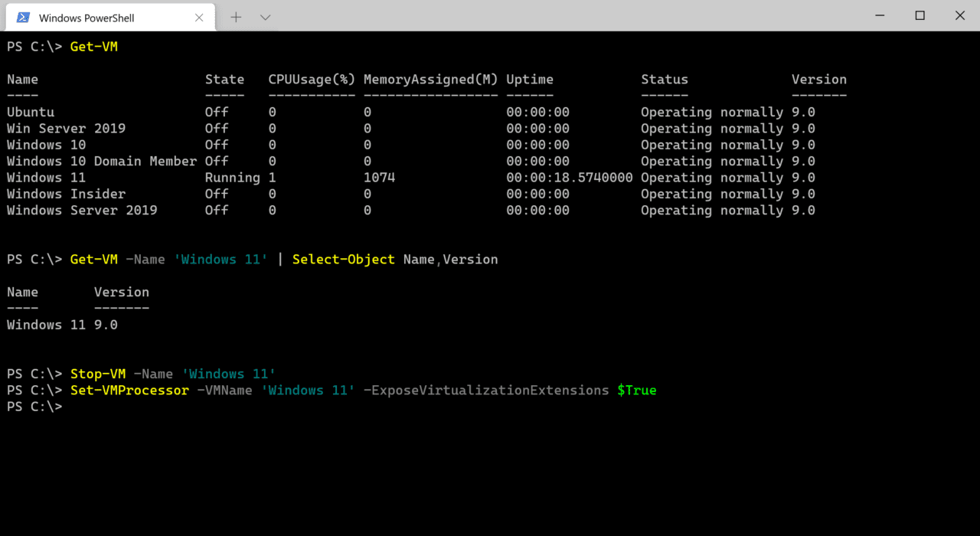The width and height of the screenshot is (980, 536).
Task: Click the 'State' column header
Action: 224,80
